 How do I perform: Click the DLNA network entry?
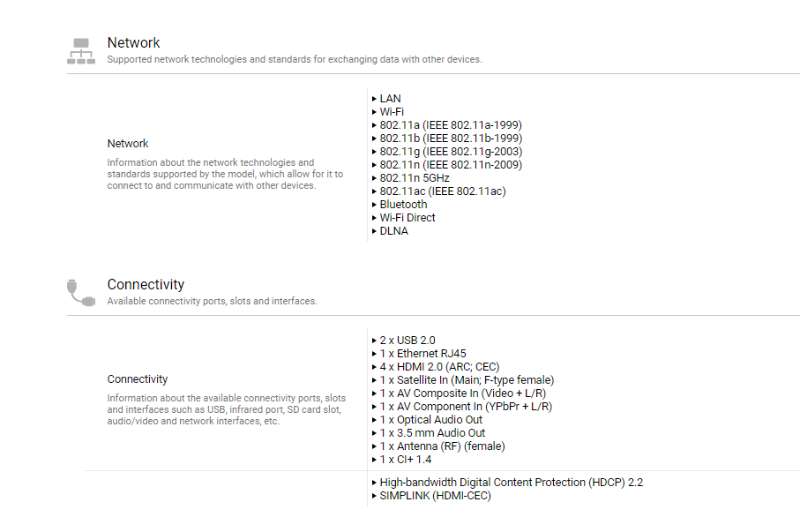pos(393,231)
